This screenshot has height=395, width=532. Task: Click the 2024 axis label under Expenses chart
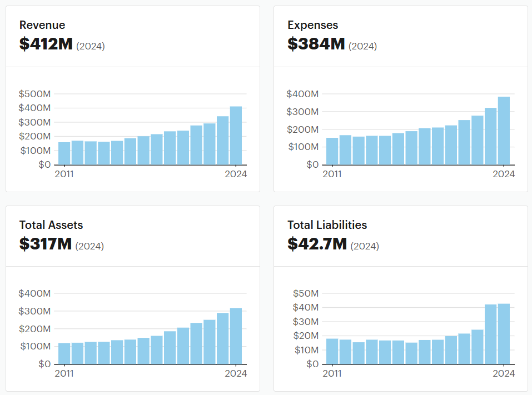tap(504, 174)
